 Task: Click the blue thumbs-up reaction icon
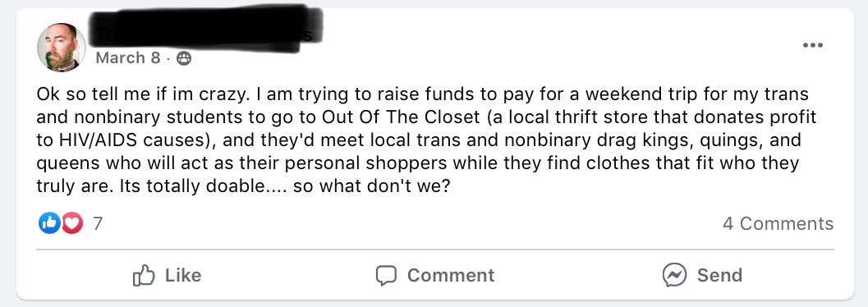coord(48,223)
